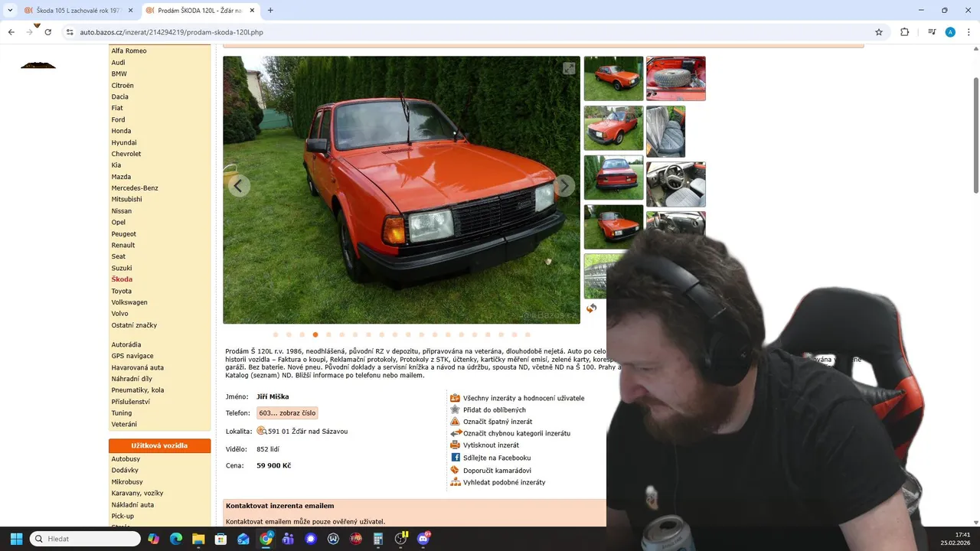The image size is (980, 551).
Task: Click the warning triangle icon for špatný inzerát
Action: pos(455,422)
